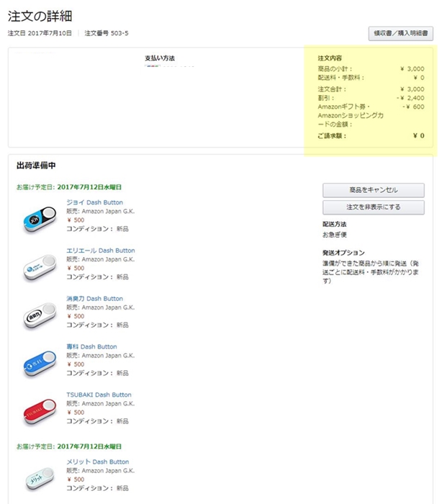
Task: Click the 専科 Dash Button product image
Action: [40, 364]
